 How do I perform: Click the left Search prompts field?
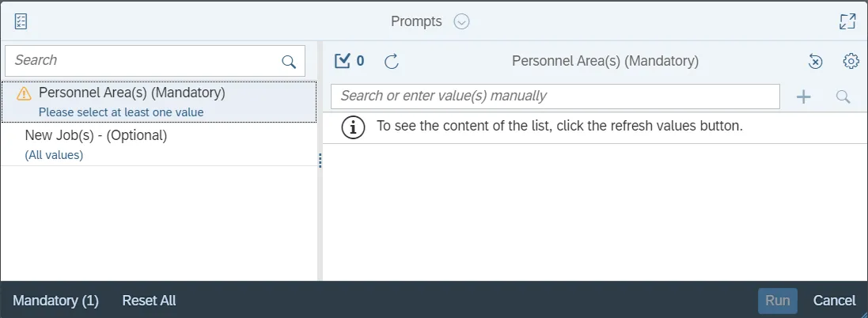(x=142, y=61)
